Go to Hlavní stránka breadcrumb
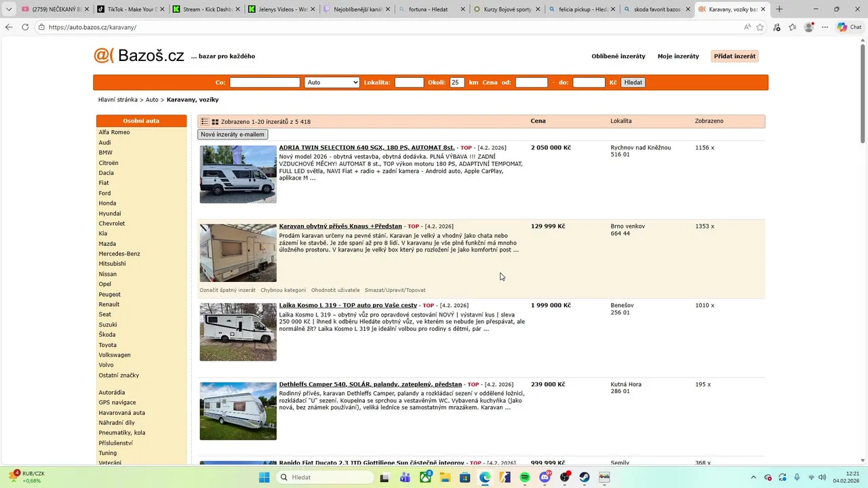The image size is (868, 488). click(x=118, y=100)
